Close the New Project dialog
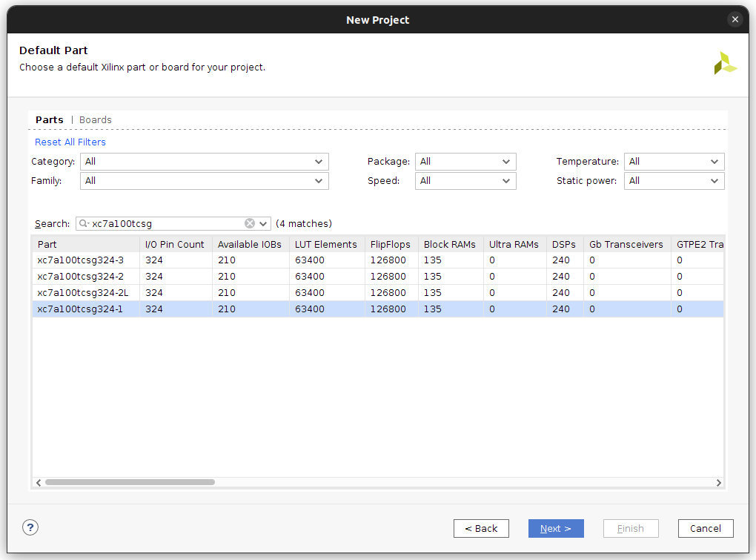 [x=735, y=19]
